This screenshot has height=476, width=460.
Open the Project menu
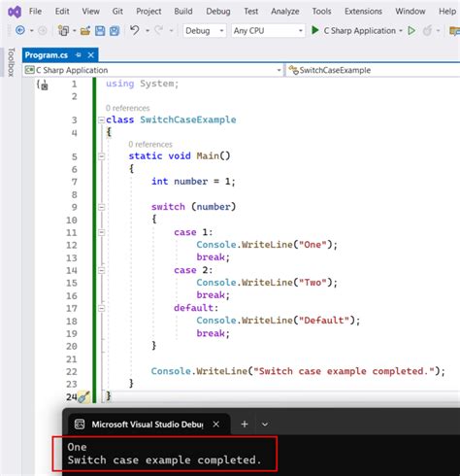(x=148, y=12)
